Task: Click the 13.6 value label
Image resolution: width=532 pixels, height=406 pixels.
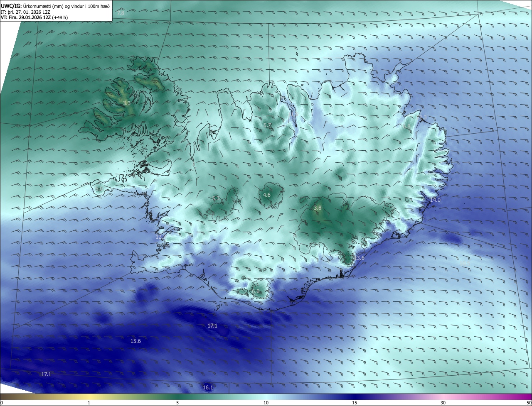Action: click(x=359, y=258)
